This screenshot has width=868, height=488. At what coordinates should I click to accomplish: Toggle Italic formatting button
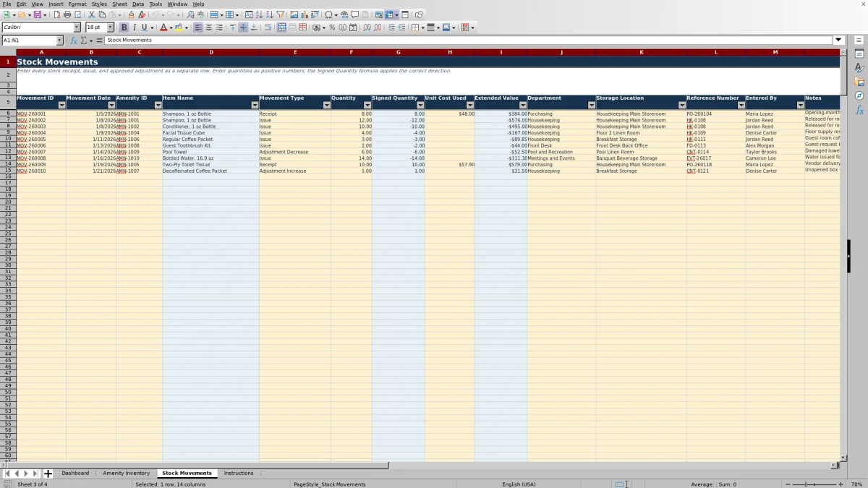tap(134, 27)
